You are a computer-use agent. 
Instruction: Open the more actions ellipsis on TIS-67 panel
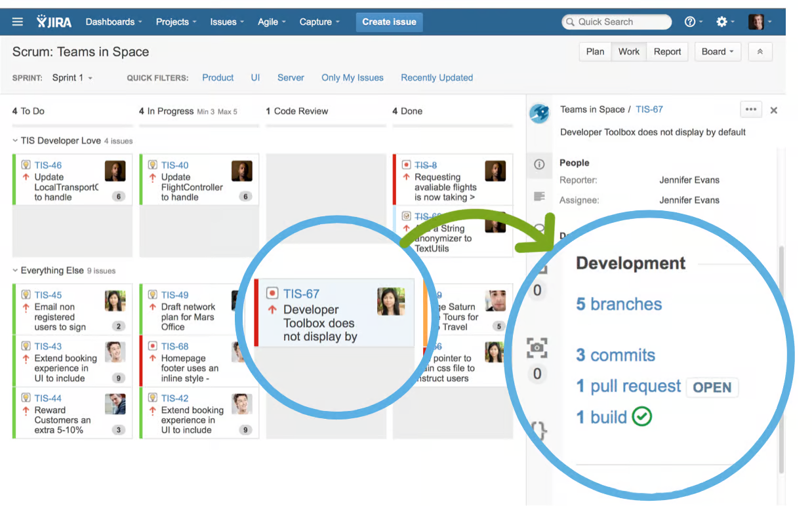click(750, 109)
